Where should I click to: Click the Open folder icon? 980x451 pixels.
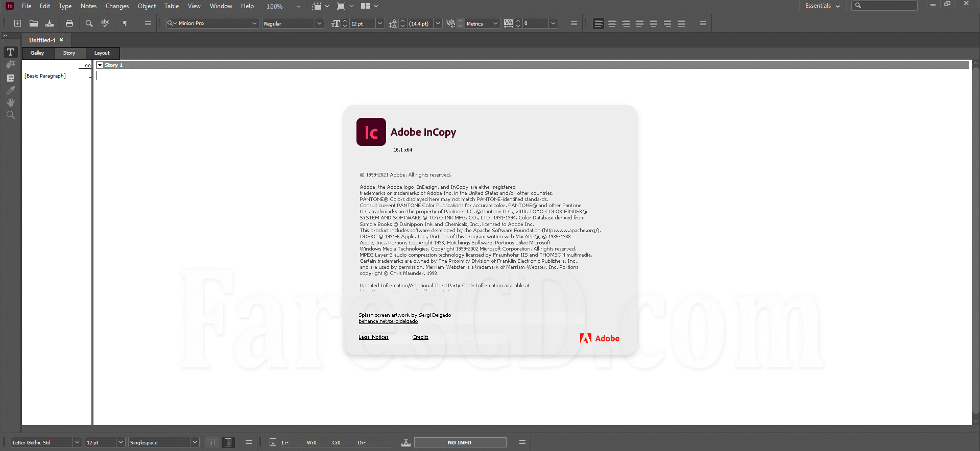click(34, 23)
